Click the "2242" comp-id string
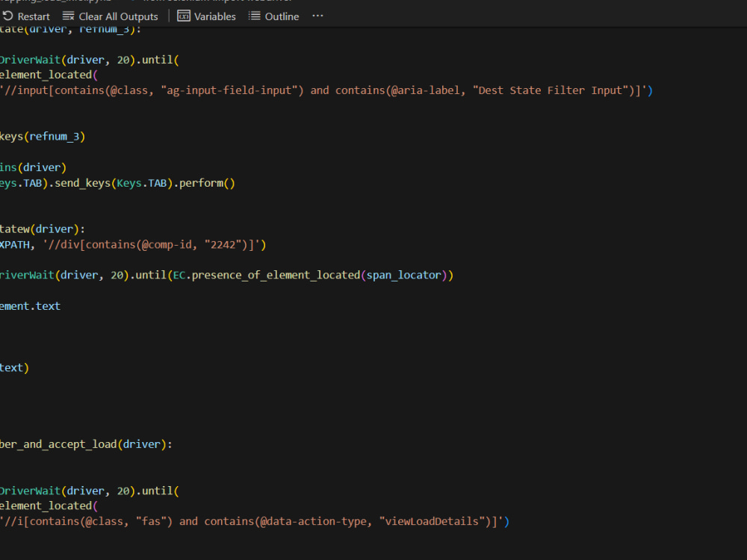This screenshot has width=747, height=560. tap(223, 245)
